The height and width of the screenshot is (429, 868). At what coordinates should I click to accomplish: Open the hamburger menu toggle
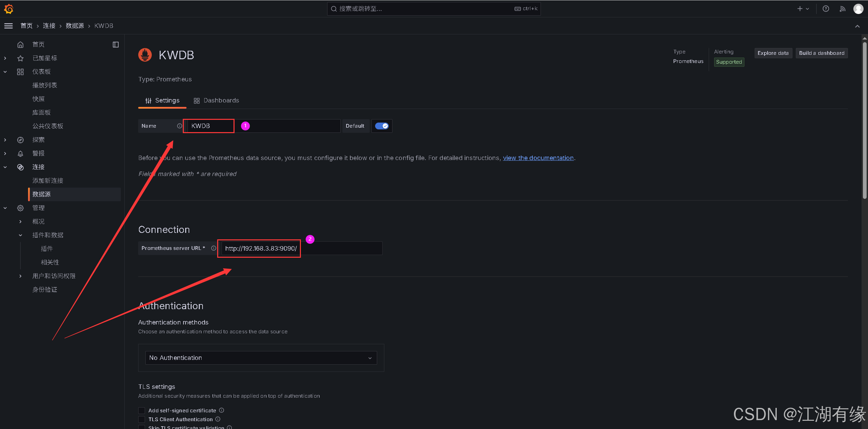(9, 26)
